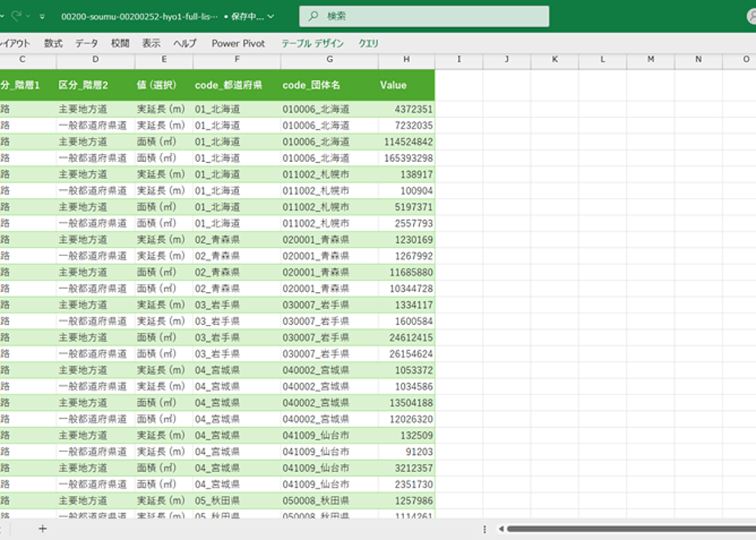
Task: Switch to the クエリ tab
Action: 368,43
